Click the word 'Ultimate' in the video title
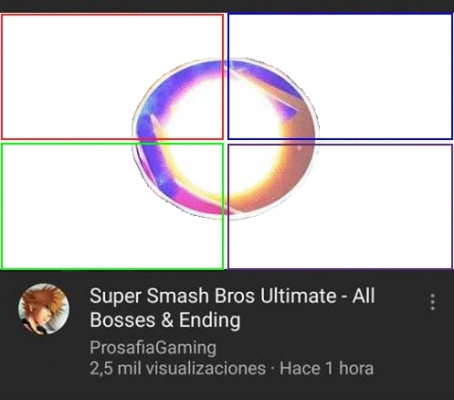The height and width of the screenshot is (400, 454). pos(298,296)
